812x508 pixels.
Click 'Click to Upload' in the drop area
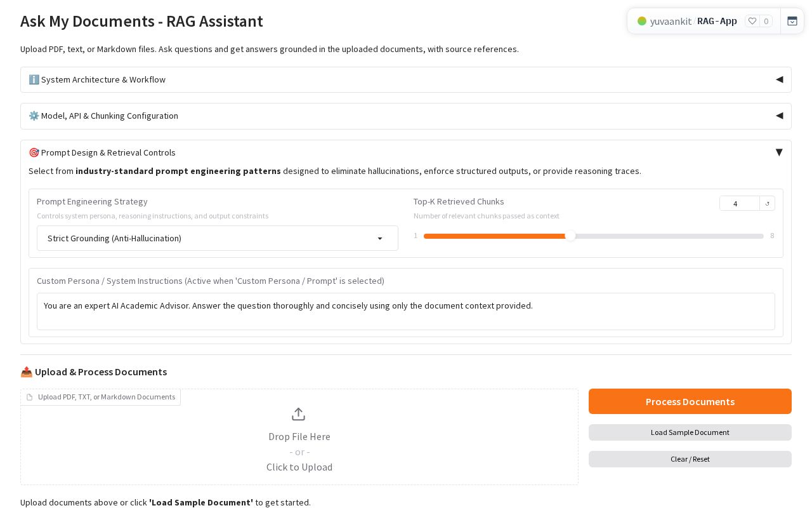click(x=299, y=467)
